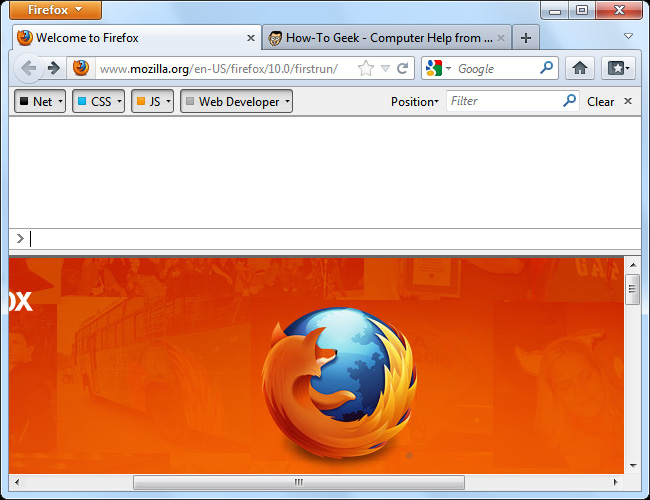Close the How-To Geek tab

501,38
